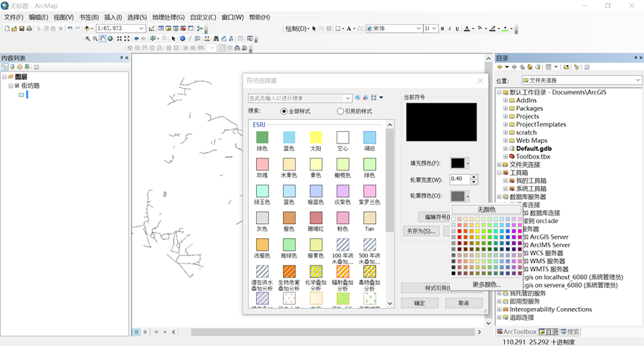Open the Editor toolbar icon

point(152,28)
